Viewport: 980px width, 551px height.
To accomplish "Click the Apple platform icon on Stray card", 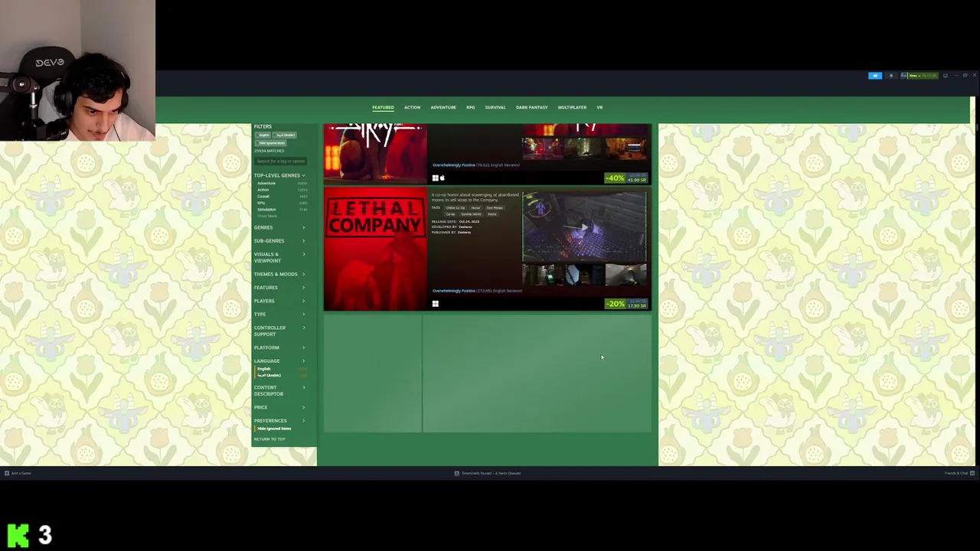I will tap(443, 178).
